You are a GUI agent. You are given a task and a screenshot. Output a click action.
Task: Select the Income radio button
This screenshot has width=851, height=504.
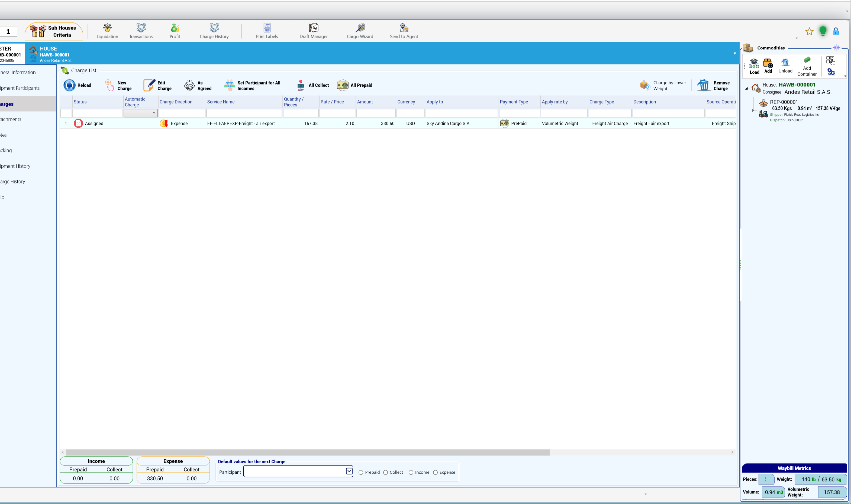tap(411, 472)
